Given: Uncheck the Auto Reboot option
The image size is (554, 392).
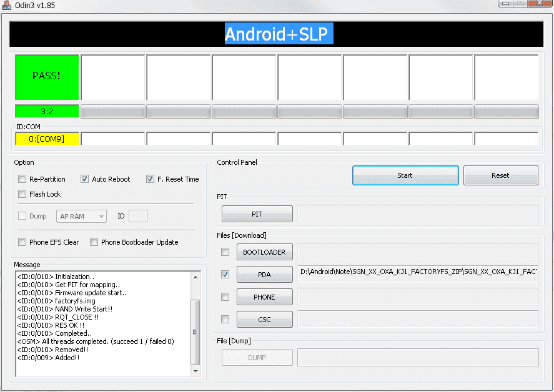Looking at the screenshot, I should (84, 179).
